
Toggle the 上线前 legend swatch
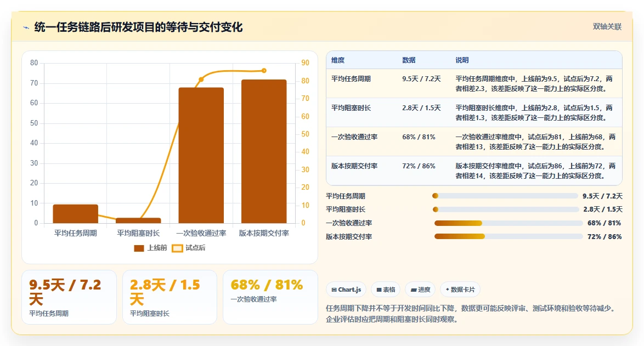pyautogui.click(x=139, y=248)
